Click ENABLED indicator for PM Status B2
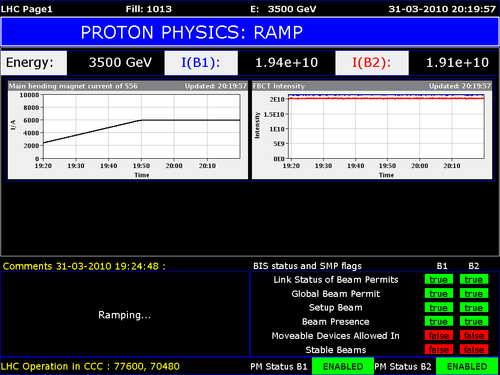 click(x=467, y=366)
